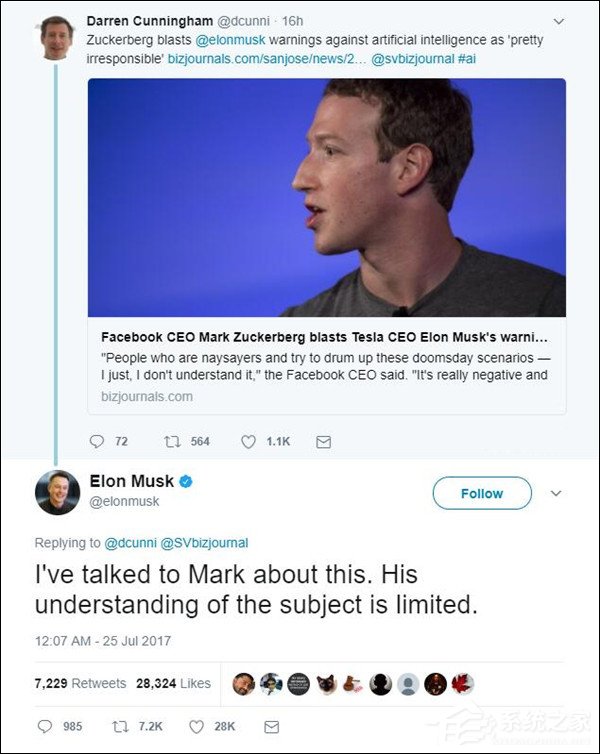This screenshot has height=754, width=600.
Task: Follow Elon Musk
Action: pos(482,493)
